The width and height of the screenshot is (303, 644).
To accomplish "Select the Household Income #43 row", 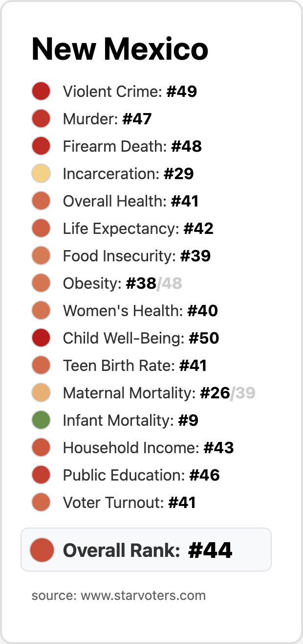I will point(148,448).
